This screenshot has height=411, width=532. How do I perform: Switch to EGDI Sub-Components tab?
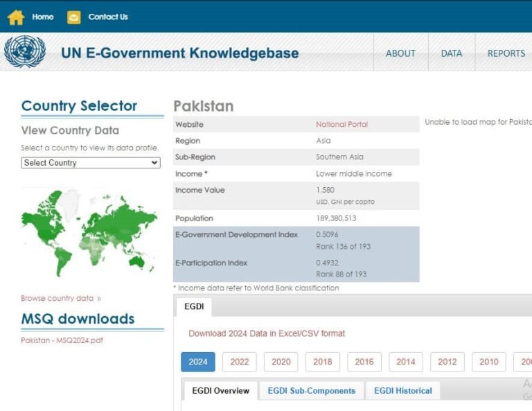click(x=311, y=391)
